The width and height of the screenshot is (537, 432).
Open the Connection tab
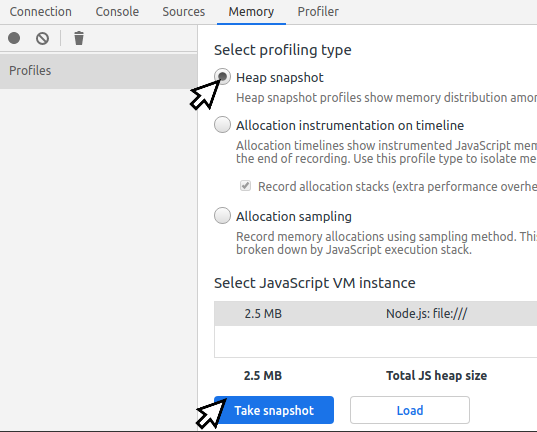(40, 12)
